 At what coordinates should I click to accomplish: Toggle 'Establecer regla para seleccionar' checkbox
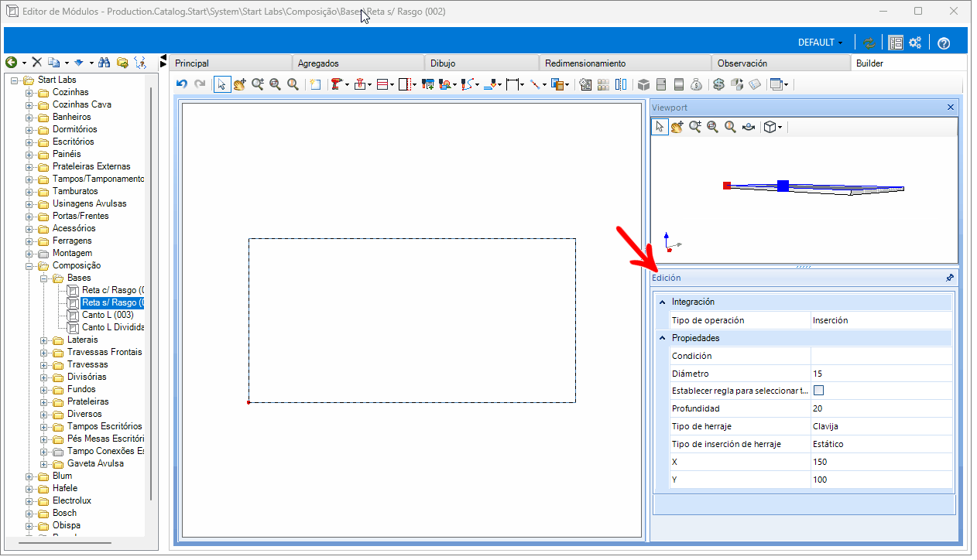818,391
